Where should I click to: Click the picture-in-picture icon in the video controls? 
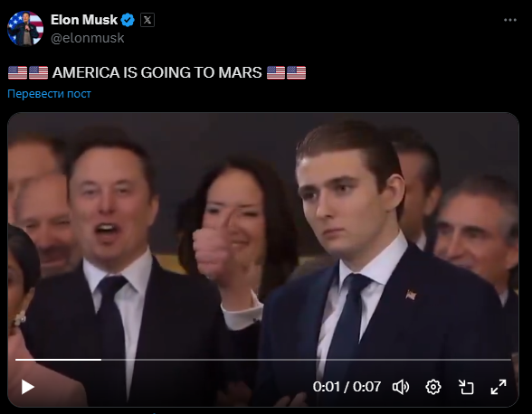466,387
